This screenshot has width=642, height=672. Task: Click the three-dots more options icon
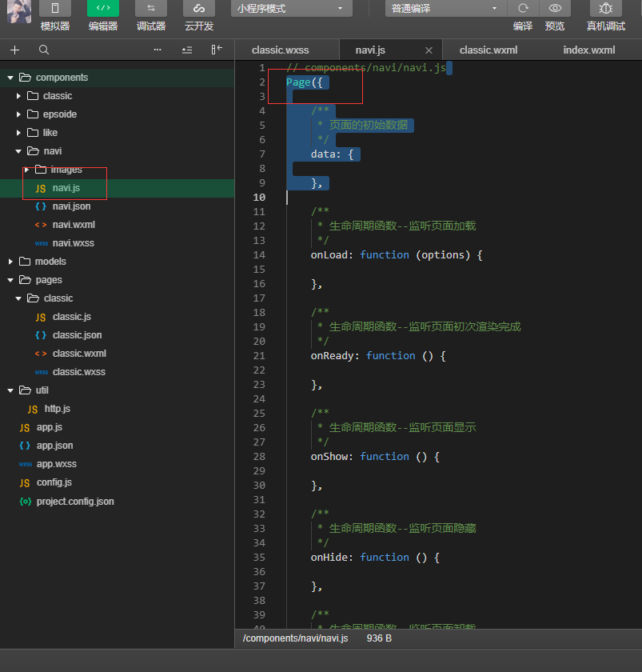pyautogui.click(x=158, y=50)
